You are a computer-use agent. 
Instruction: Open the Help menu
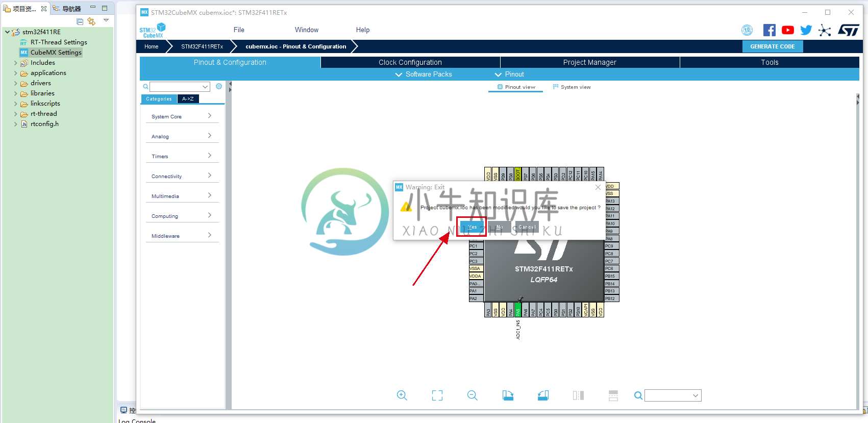coord(363,30)
